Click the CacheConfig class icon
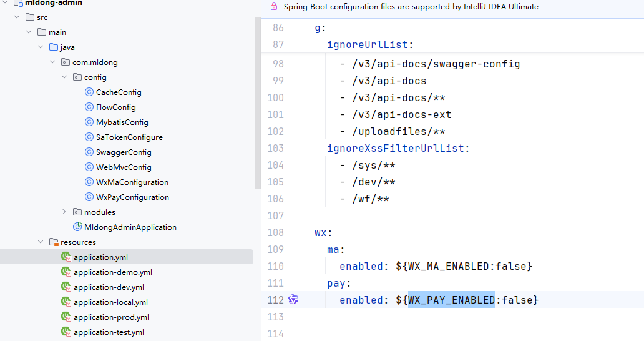This screenshot has width=644, height=341. tap(89, 92)
